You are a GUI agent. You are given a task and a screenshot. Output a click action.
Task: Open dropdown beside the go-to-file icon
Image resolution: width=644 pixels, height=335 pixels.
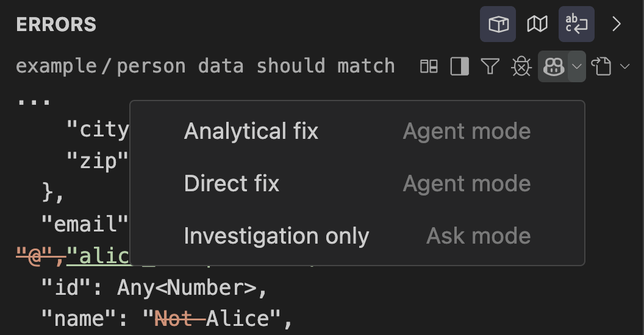coord(624,66)
